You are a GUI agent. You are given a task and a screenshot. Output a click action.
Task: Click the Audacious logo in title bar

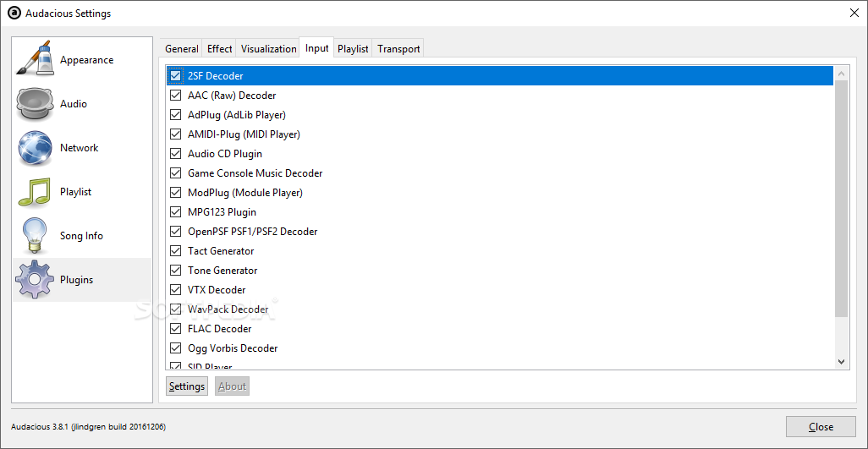pos(15,14)
